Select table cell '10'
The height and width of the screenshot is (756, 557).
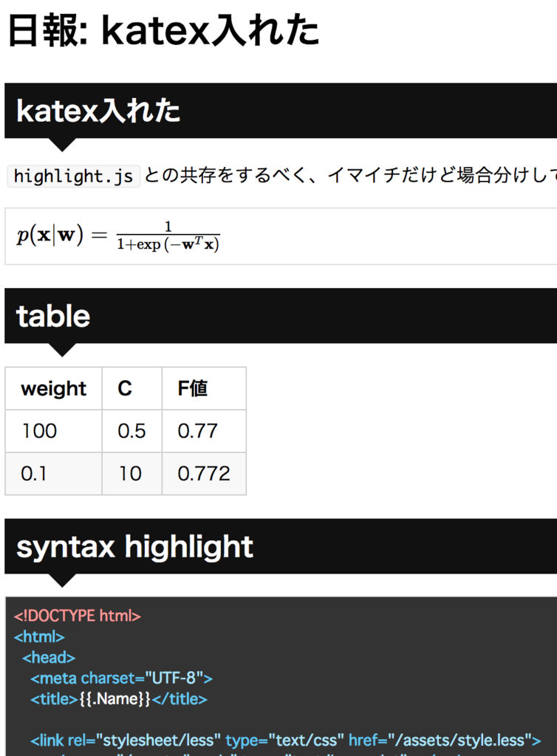[x=132, y=473]
